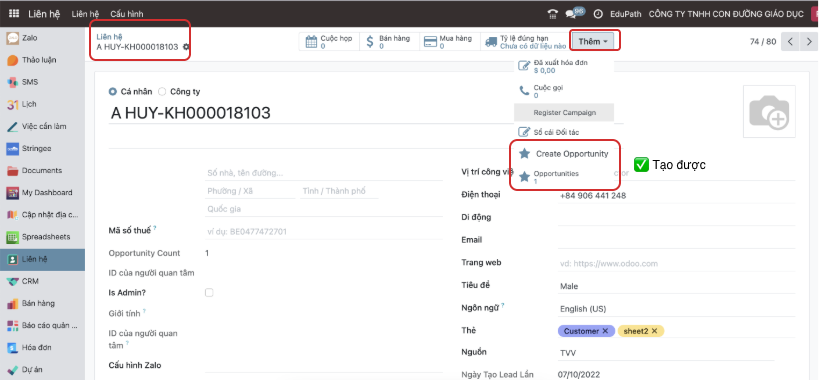This screenshot has height=380, width=819.
Task: Click the Phường / Xã field
Action: (x=250, y=191)
